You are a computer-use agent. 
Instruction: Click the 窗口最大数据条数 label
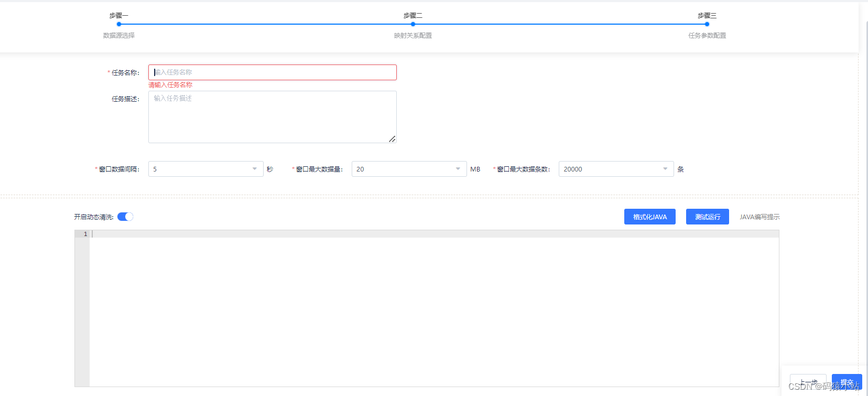coord(523,169)
